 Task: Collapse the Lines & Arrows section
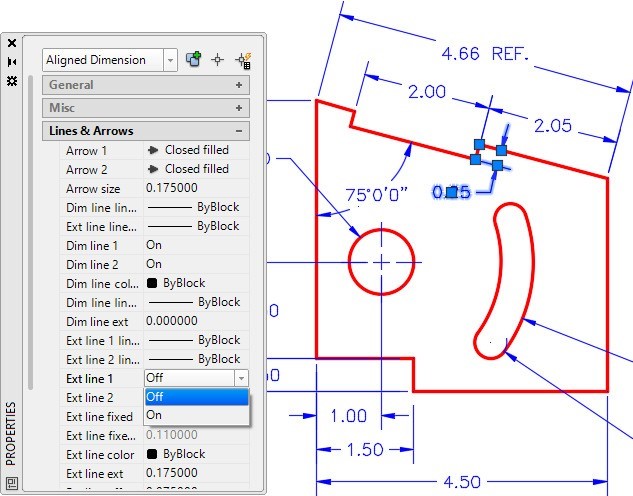click(x=239, y=131)
